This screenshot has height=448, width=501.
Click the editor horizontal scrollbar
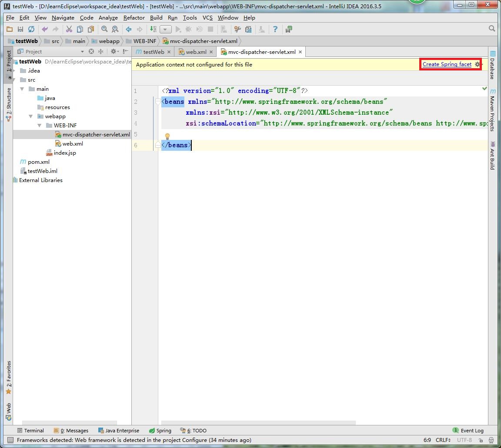pyautogui.click(x=258, y=422)
